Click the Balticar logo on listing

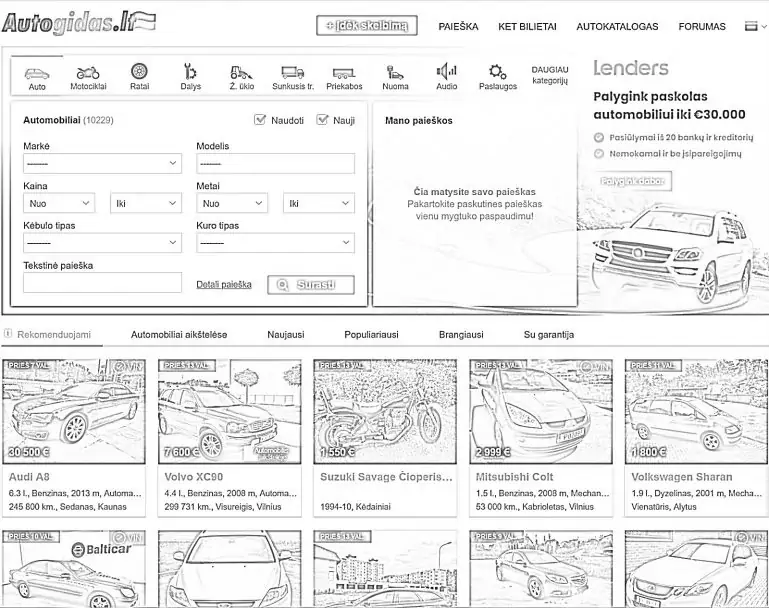pos(101,549)
